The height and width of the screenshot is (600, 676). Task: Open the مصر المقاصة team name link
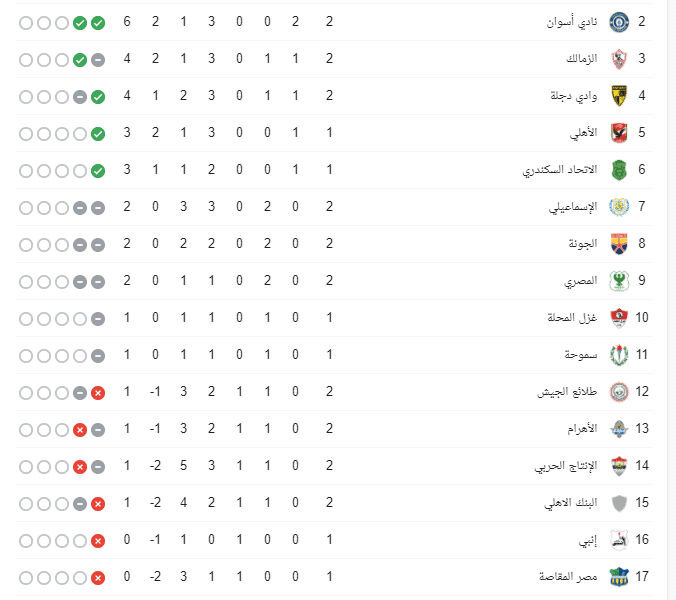(x=568, y=577)
